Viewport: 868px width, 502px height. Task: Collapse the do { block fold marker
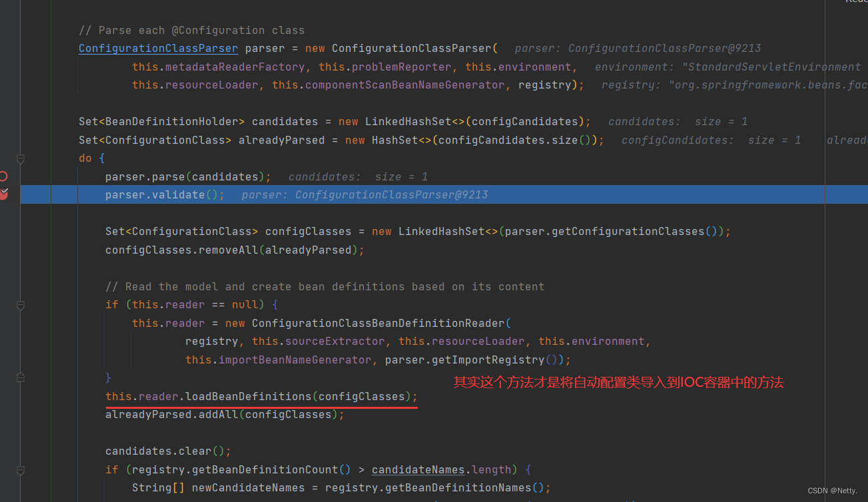click(x=20, y=158)
